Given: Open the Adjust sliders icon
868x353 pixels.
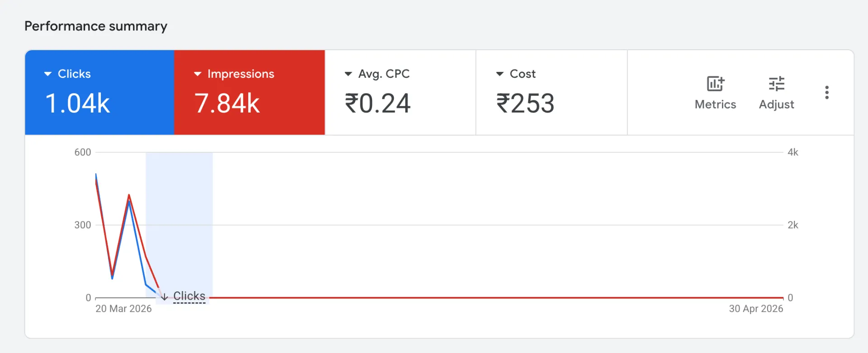Looking at the screenshot, I should pos(776,84).
